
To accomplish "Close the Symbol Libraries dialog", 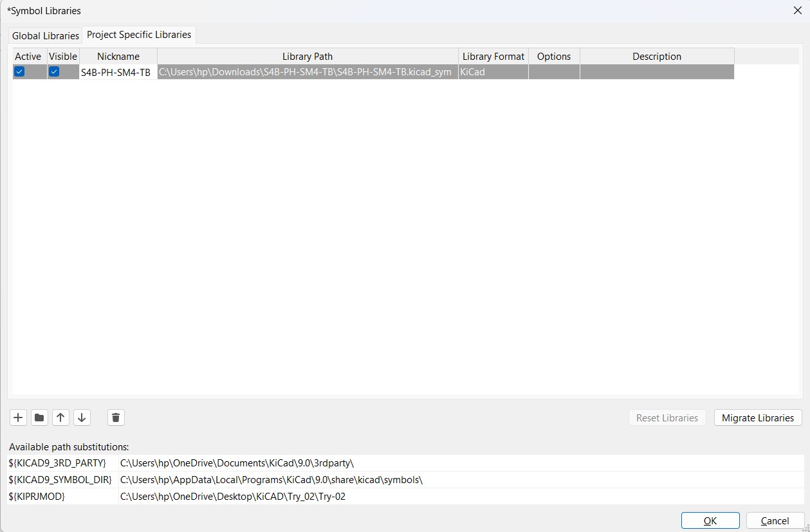I will [x=797, y=10].
